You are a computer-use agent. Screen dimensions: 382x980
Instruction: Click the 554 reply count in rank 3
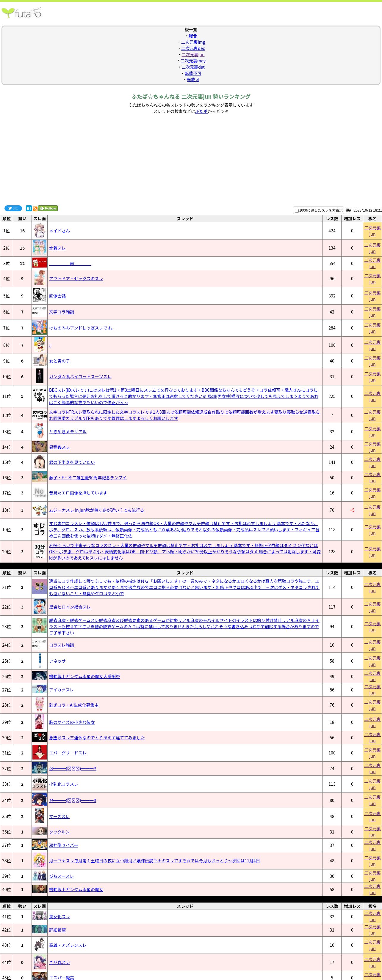(332, 263)
